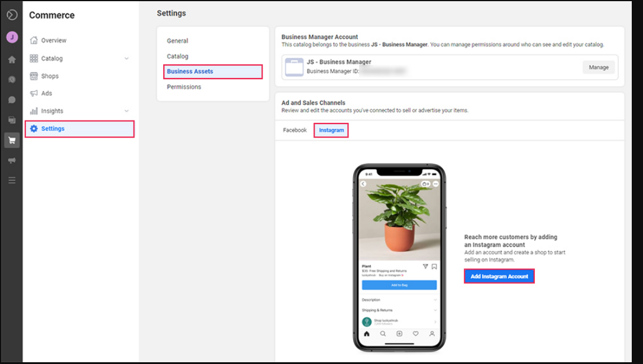The width and height of the screenshot is (643, 364).
Task: Open the chat bubble icon in rail
Action: tap(12, 100)
